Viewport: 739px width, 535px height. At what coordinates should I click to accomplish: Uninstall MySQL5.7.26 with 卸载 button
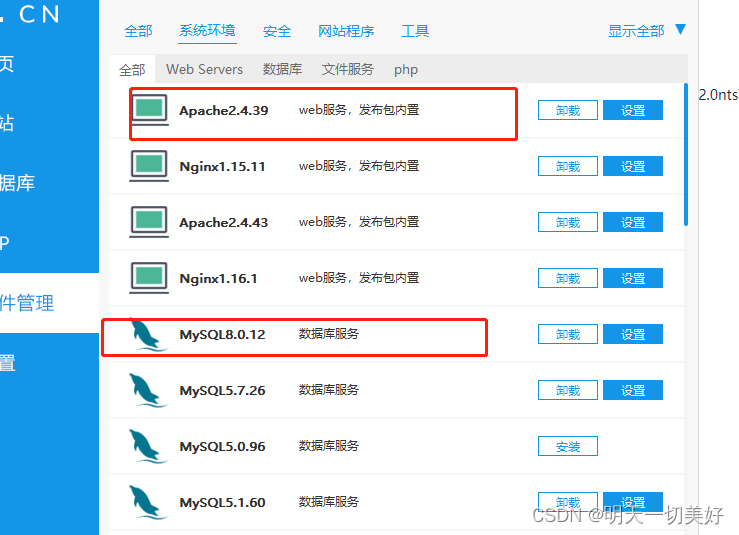568,390
